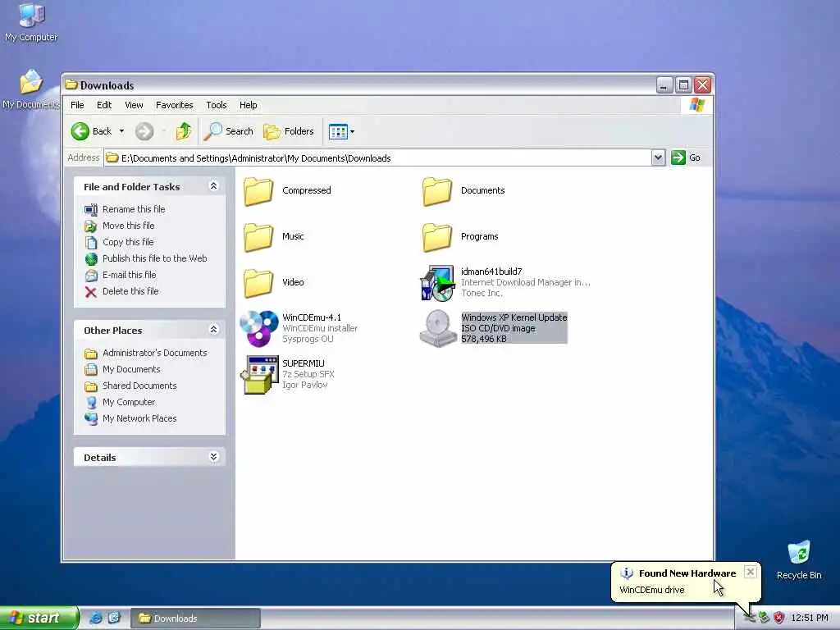Click E-mail this file
840x630 pixels.
click(129, 275)
